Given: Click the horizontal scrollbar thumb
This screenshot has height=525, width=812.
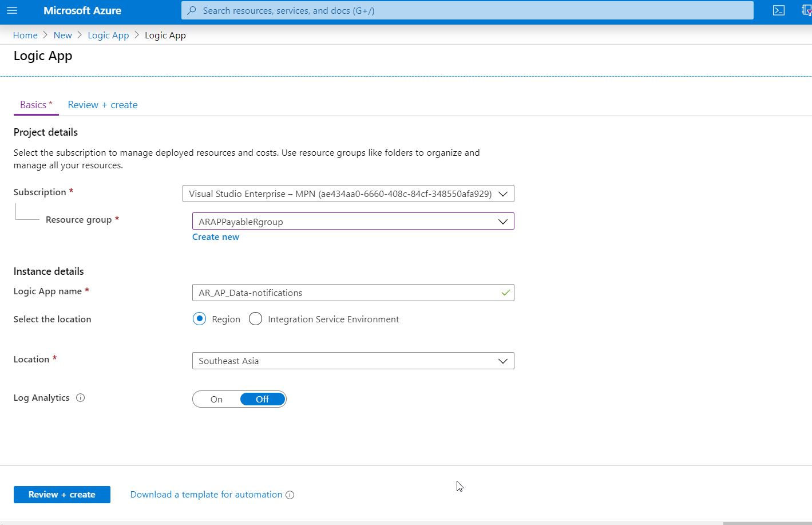Looking at the screenshot, I should pos(767,523).
